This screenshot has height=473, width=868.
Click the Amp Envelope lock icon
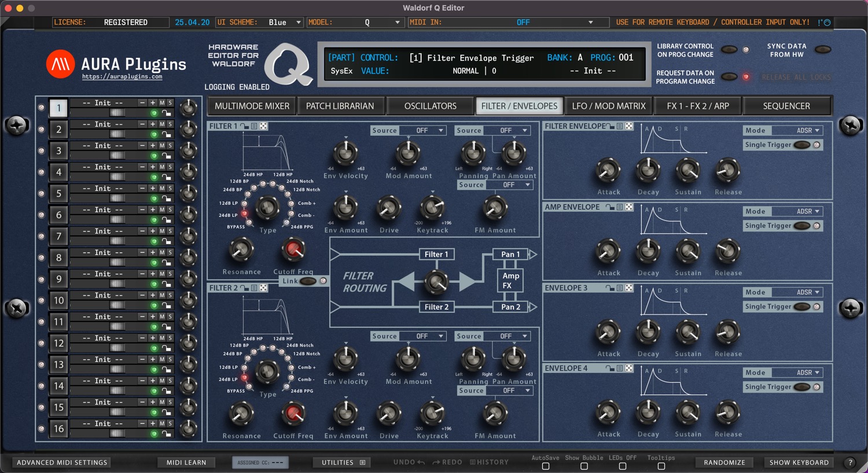(x=610, y=207)
